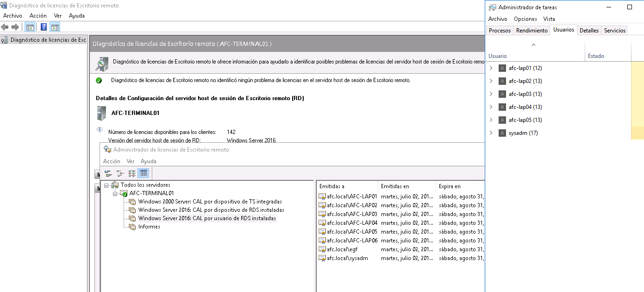
Task: Click the license icon for afc.local\AFC-LAP03
Action: point(322,214)
